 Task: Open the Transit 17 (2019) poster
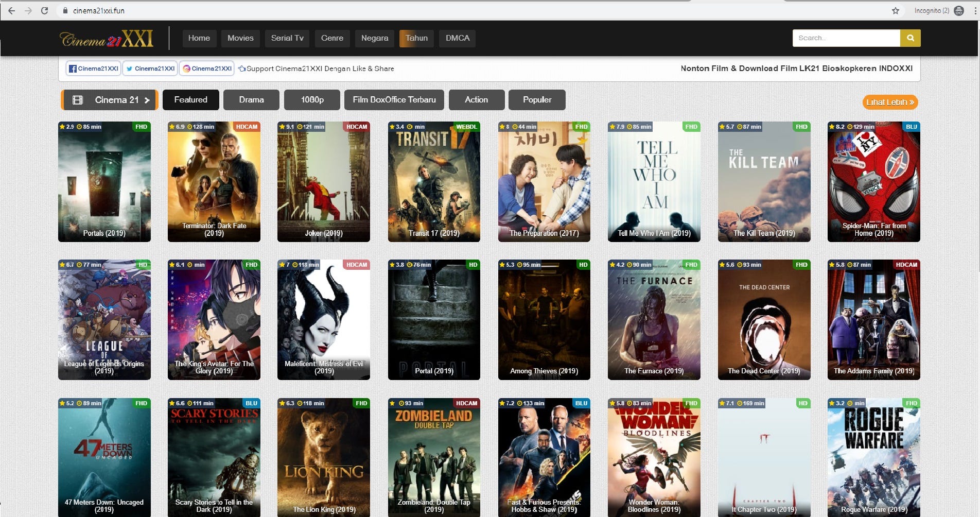tap(434, 182)
